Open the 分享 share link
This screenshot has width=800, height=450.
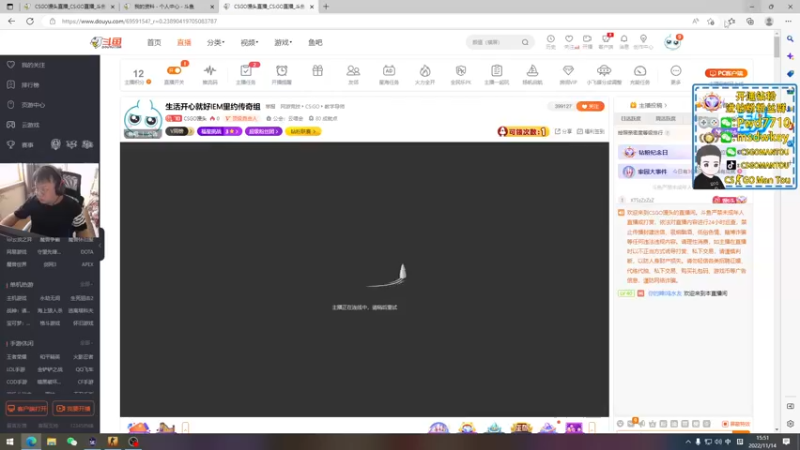point(564,132)
